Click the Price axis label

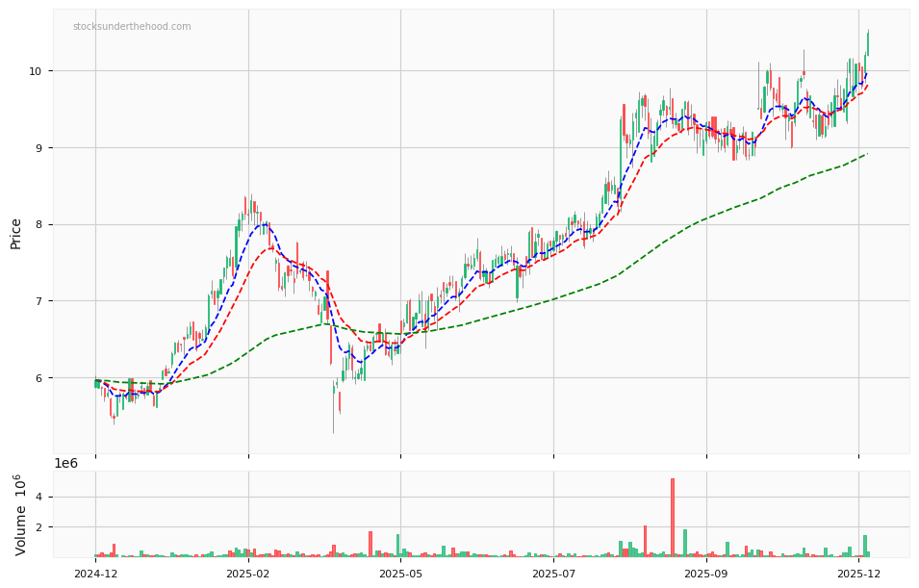[x=13, y=235]
